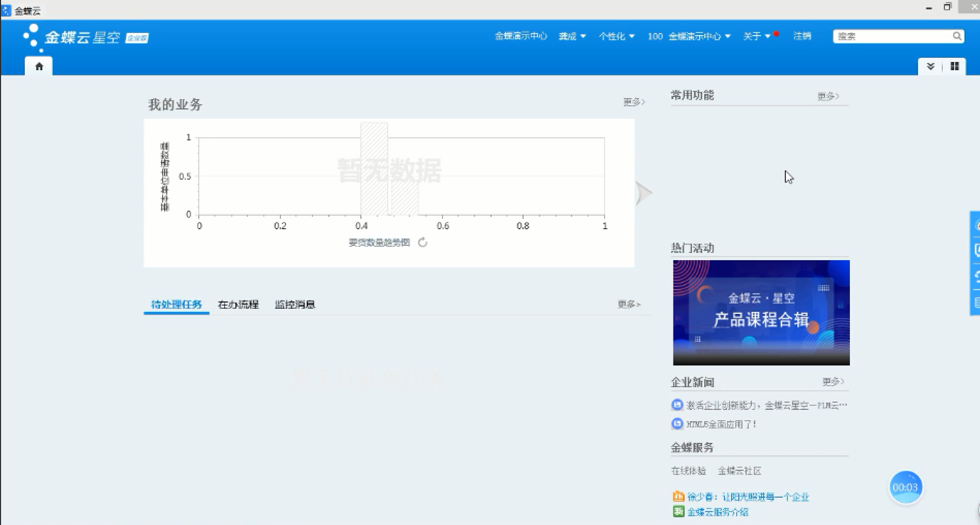Viewport: 980px width, 525px height.
Task: Select the 监控消息 tab
Action: click(295, 305)
